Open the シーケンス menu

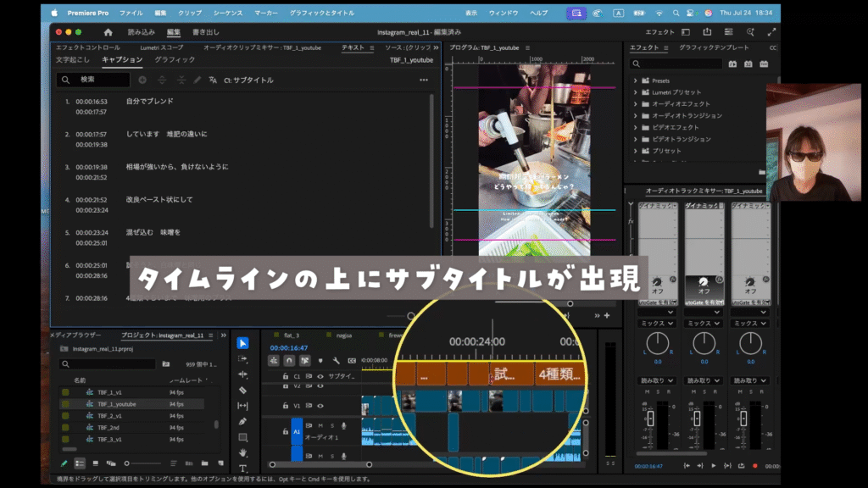pyautogui.click(x=228, y=13)
